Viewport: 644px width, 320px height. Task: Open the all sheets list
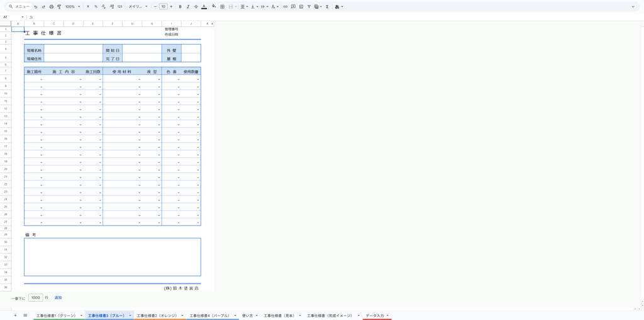[x=25, y=315]
